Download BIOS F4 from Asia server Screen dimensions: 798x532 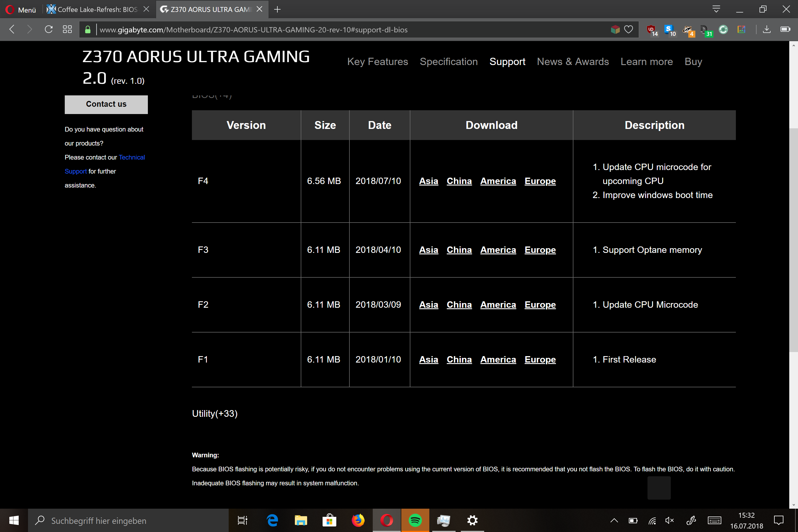coord(428,181)
